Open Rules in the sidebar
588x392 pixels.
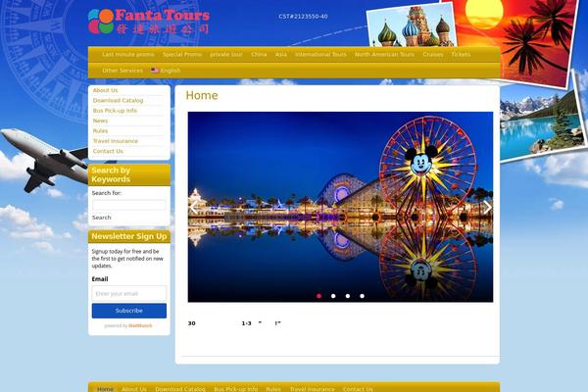point(100,131)
